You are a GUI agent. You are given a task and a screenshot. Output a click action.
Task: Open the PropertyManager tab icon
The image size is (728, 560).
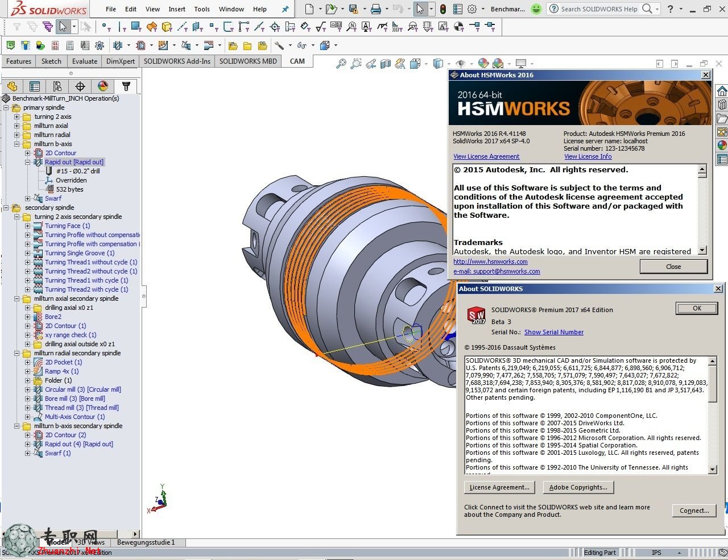35,86
